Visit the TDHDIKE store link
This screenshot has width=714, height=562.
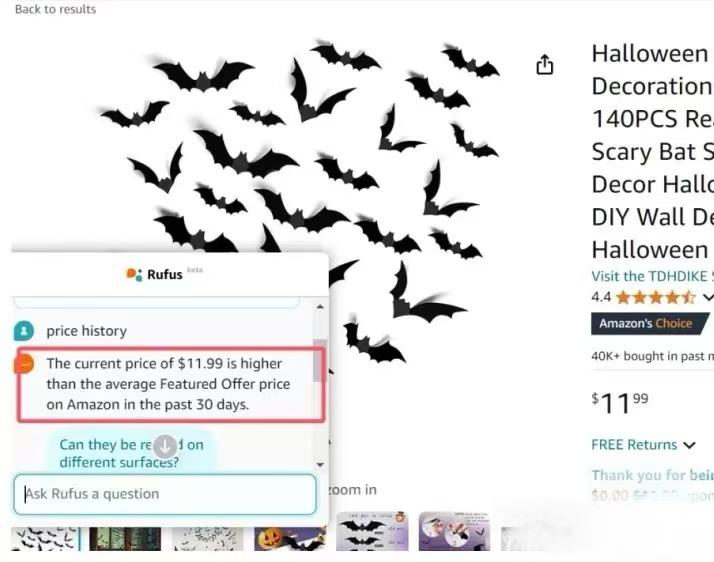tap(652, 276)
